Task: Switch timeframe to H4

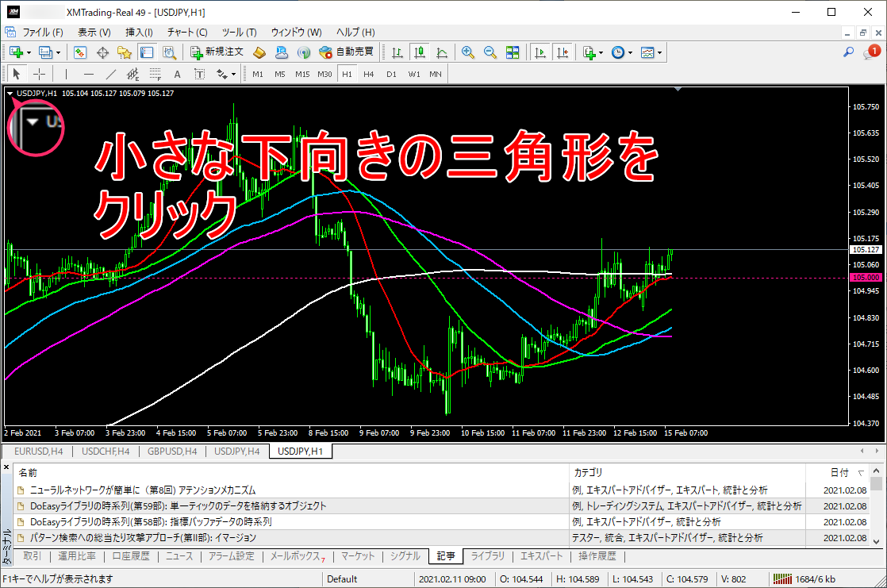Action: [369, 74]
